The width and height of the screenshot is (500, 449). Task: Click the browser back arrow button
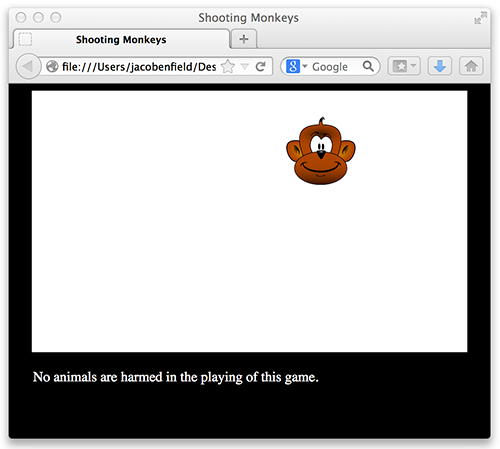click(28, 66)
